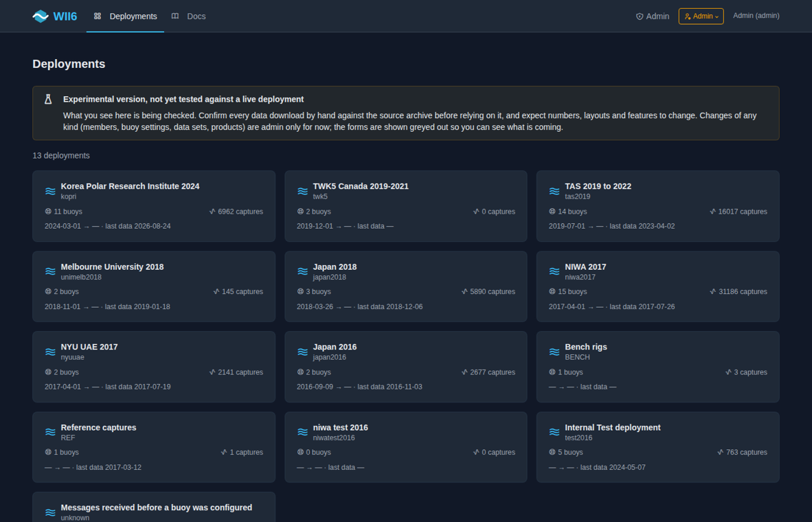Click wave icon on NIWA 2017 card
Viewport: 812px width, 522px height.
point(554,271)
